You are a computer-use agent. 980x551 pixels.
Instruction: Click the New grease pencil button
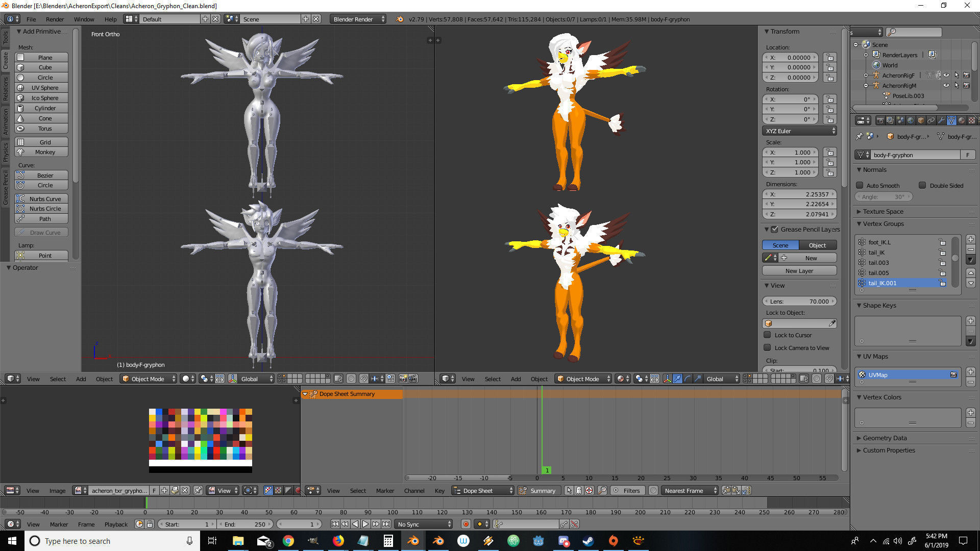click(x=812, y=258)
